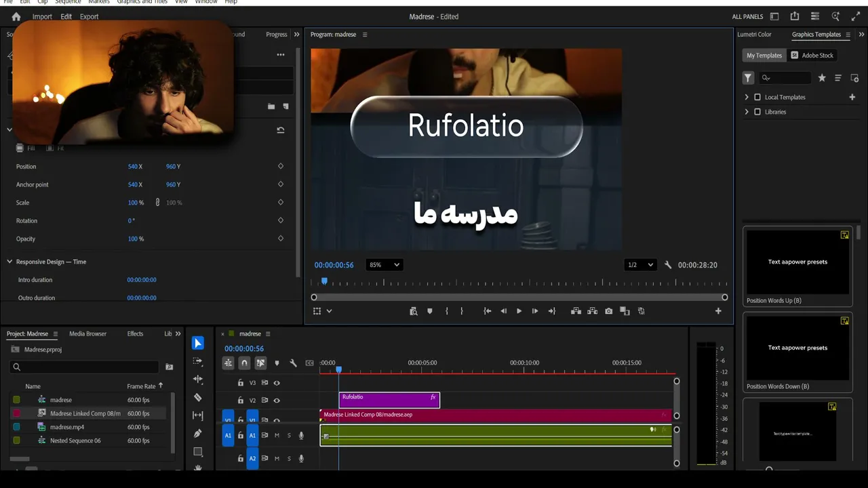Show overflow tabs in Project panel
Viewport: 868px width, 488px height.
[178, 334]
